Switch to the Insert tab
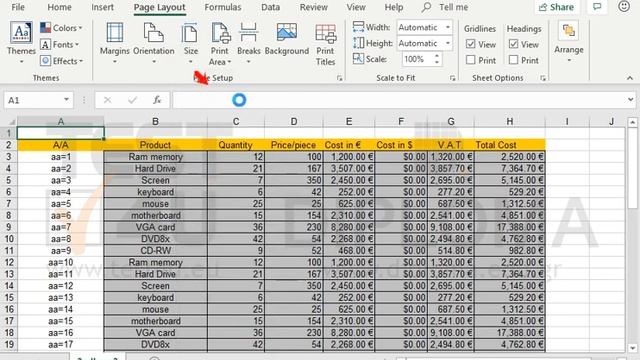 (102, 7)
